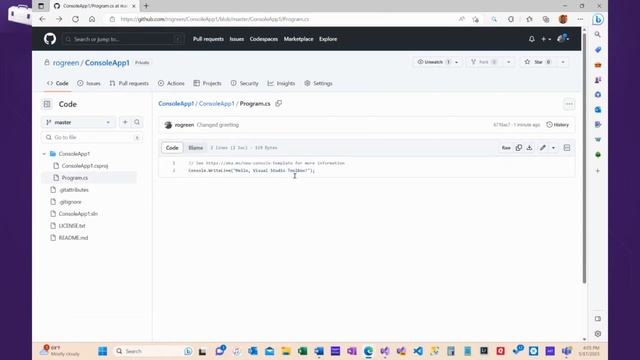Switch to the repository Pull requests tab
This screenshot has height=360, width=640.
129,83
